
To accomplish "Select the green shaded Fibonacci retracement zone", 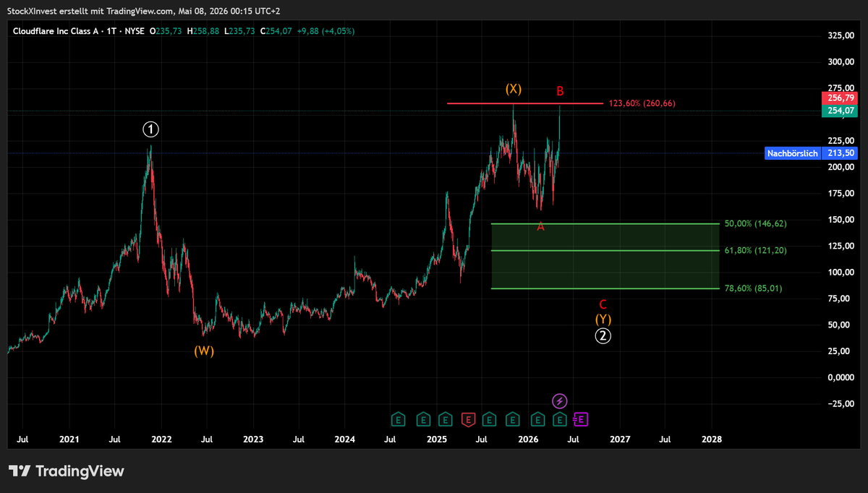I will (605, 256).
